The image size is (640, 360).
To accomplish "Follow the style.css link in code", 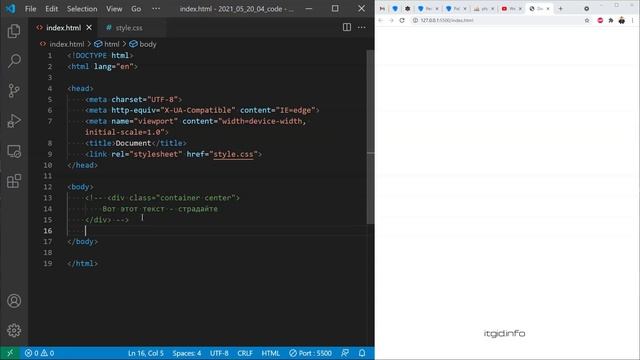I will [233, 154].
